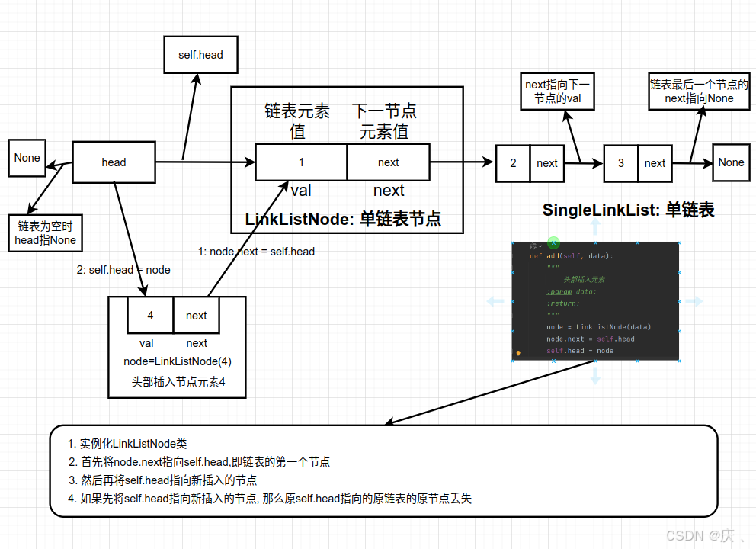Click the 'def add(self, data):' code line
Viewport: 756px width, 549px height.
[572, 256]
